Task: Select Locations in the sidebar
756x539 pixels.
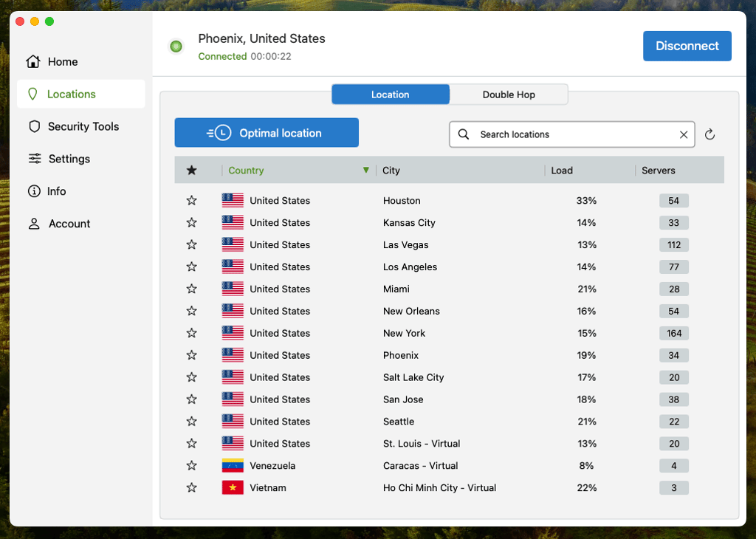Action: coord(80,94)
